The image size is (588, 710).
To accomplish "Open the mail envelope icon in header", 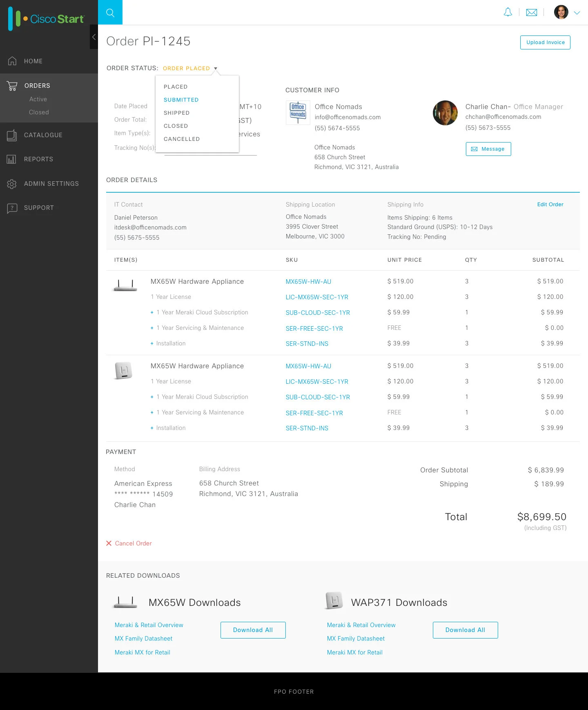I will tap(532, 13).
